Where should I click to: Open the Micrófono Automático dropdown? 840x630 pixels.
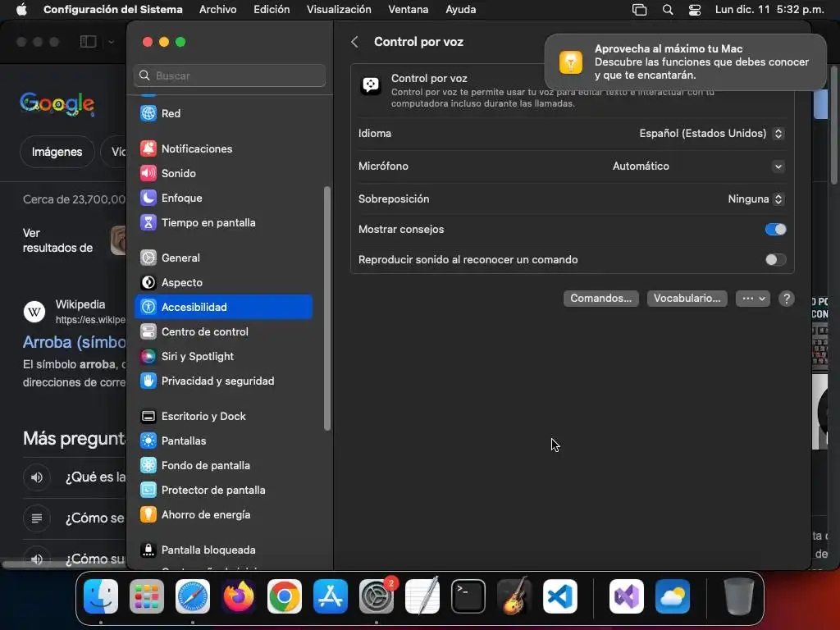pos(698,167)
